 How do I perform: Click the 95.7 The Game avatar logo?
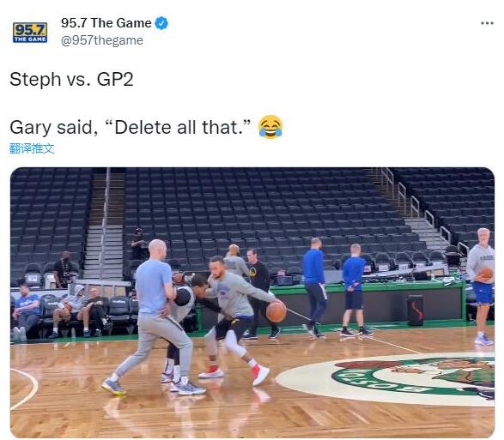click(x=30, y=33)
